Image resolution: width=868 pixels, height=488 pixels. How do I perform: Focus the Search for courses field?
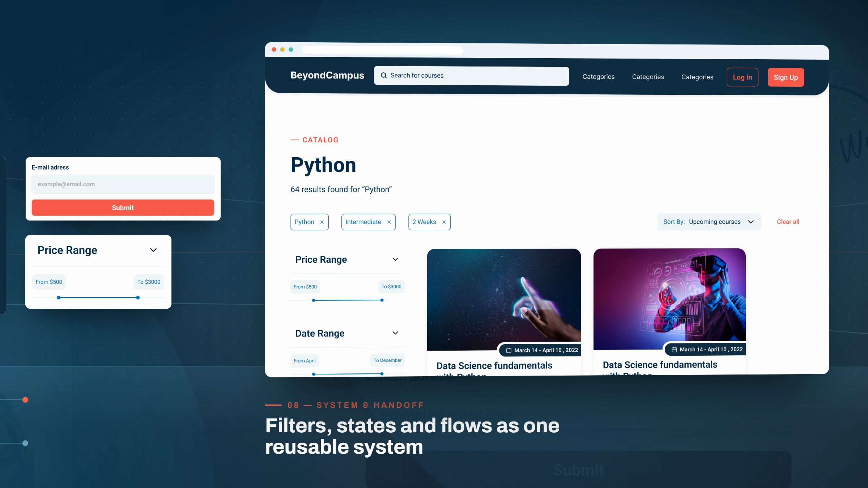click(x=472, y=76)
